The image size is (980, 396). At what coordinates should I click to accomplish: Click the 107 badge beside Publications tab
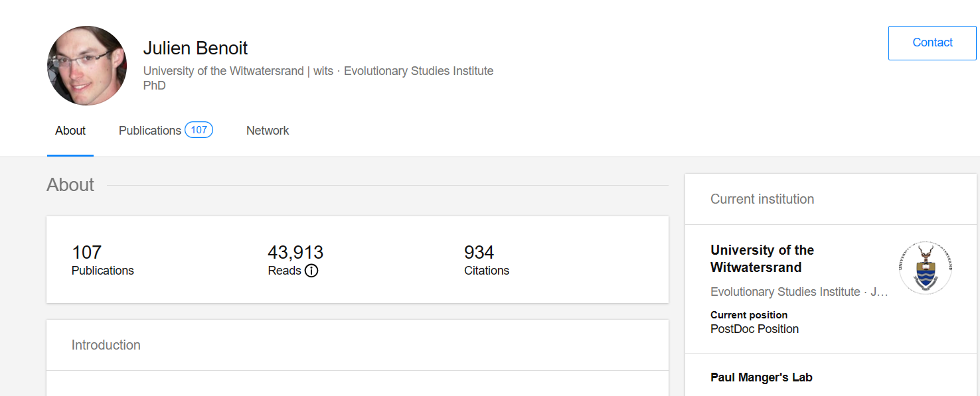(x=199, y=130)
